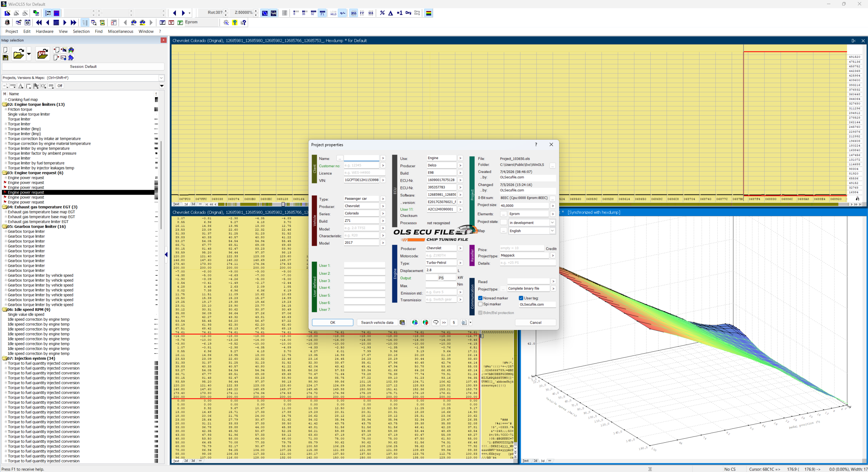The image size is (868, 472).
Task: Click the envelope mail icon in Map selection
Action: (63, 58)
